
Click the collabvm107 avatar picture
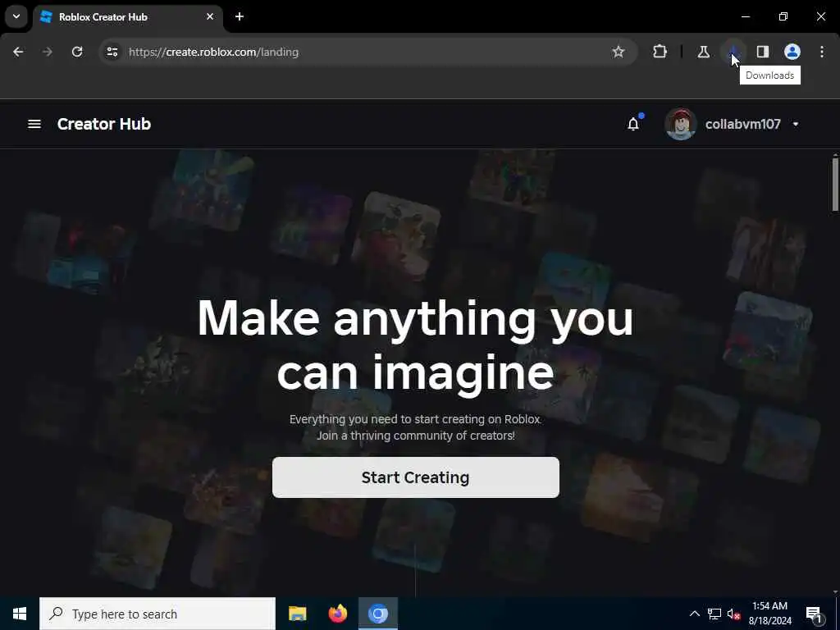pyautogui.click(x=680, y=124)
